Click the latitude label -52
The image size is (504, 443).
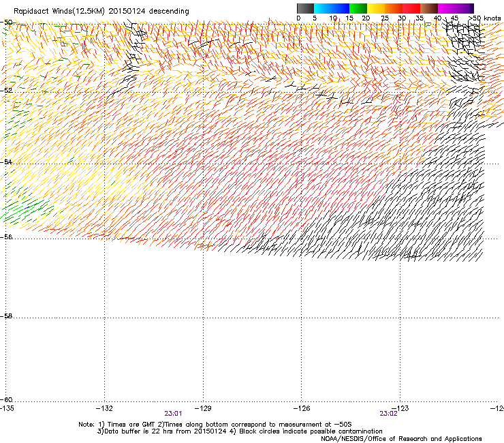click(6, 91)
